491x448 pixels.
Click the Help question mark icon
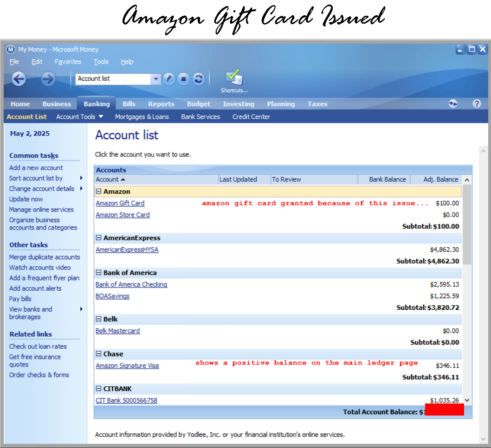pos(477,103)
